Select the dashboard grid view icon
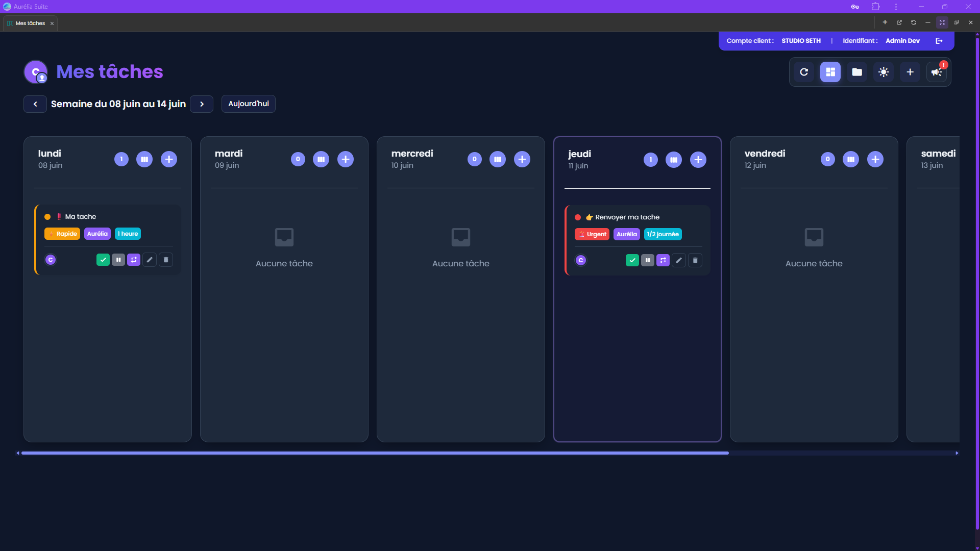 click(830, 72)
